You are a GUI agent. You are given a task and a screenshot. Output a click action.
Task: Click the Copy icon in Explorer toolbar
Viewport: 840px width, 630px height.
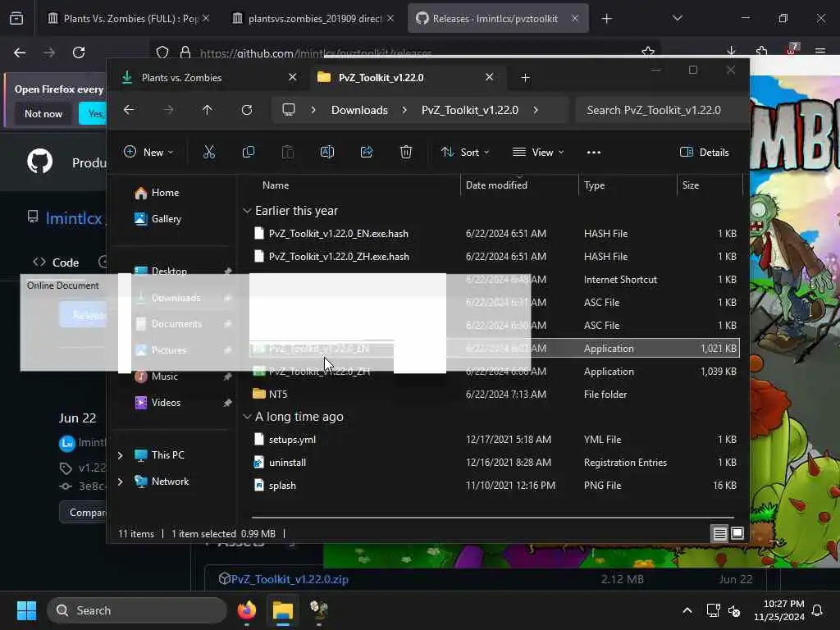click(x=248, y=152)
